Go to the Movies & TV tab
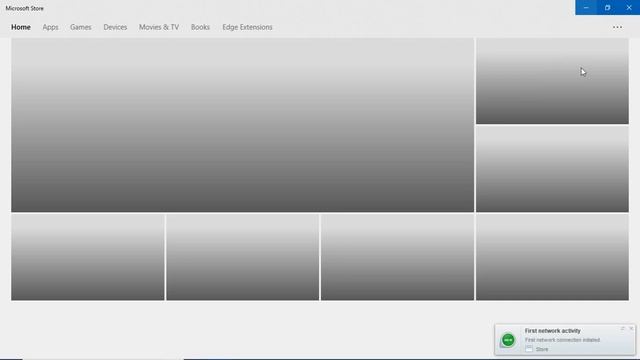The height and width of the screenshot is (360, 640). click(159, 27)
